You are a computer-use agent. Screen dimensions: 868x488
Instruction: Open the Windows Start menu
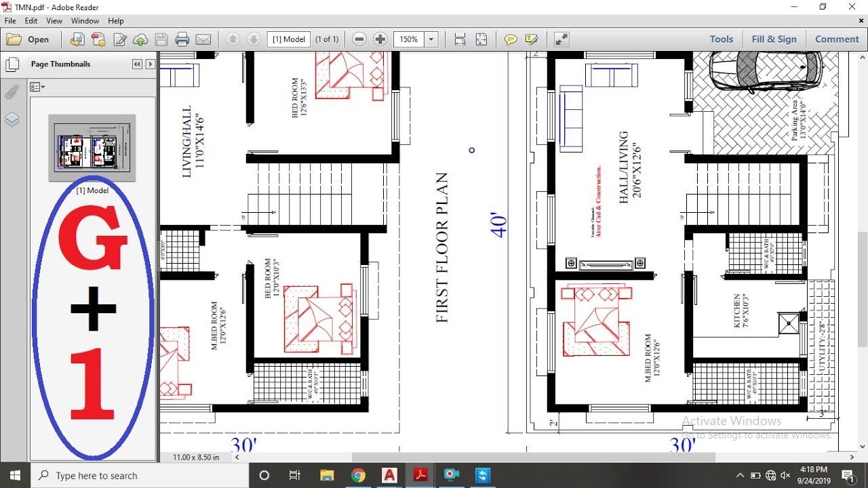tap(15, 475)
